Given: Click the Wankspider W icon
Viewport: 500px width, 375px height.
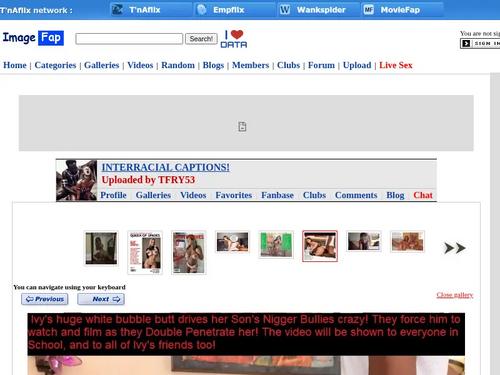Looking at the screenshot, I should point(285,10).
